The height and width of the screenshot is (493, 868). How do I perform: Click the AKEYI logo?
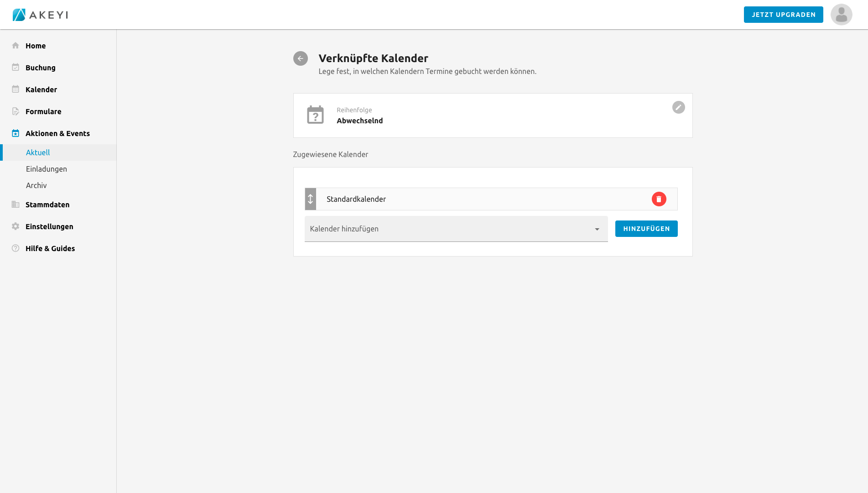[x=40, y=15]
